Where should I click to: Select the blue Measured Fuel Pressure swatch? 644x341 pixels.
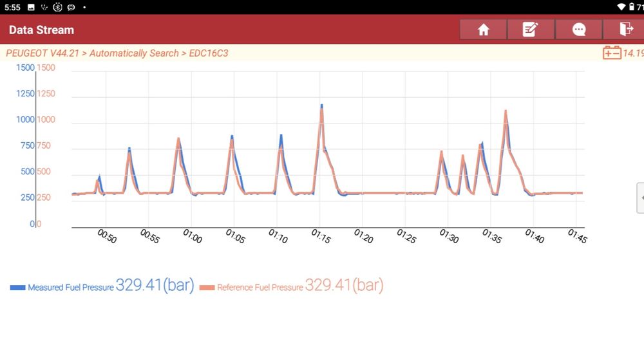point(17,288)
